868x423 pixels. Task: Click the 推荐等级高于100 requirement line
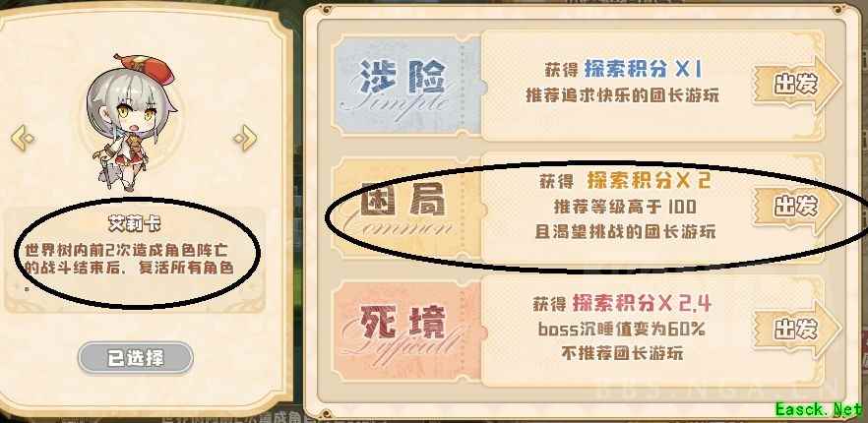click(x=626, y=207)
